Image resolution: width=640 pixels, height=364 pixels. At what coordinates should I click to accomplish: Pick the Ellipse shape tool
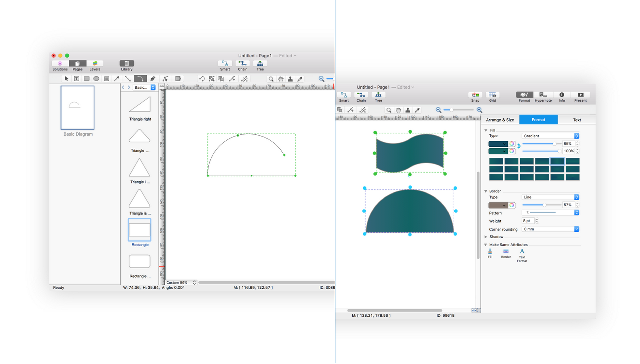(x=96, y=79)
